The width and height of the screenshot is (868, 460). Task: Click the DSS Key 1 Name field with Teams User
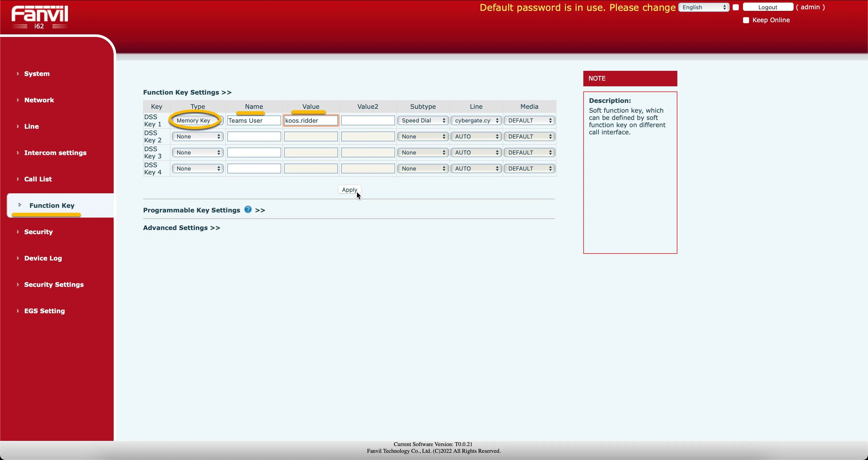tap(254, 120)
